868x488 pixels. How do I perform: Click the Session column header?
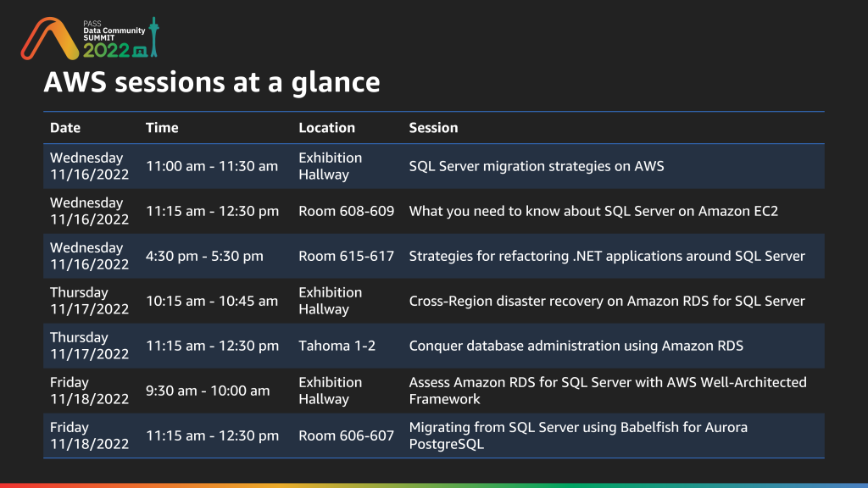pyautogui.click(x=433, y=128)
